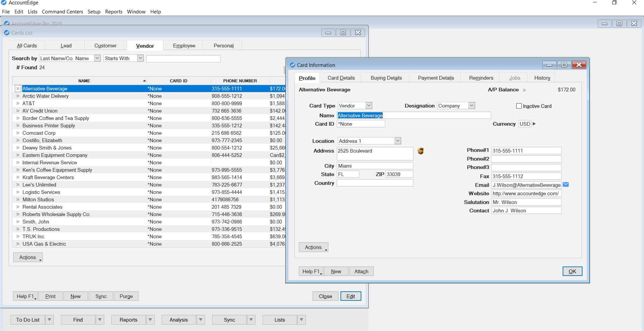Switch to the History tab
Image resolution: width=644 pixels, height=331 pixels.
(x=542, y=78)
